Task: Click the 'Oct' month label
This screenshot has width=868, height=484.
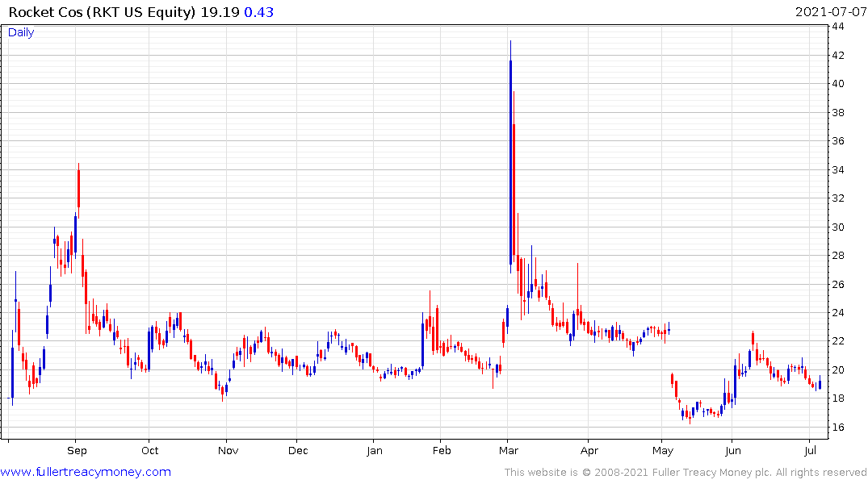Action: [x=150, y=450]
